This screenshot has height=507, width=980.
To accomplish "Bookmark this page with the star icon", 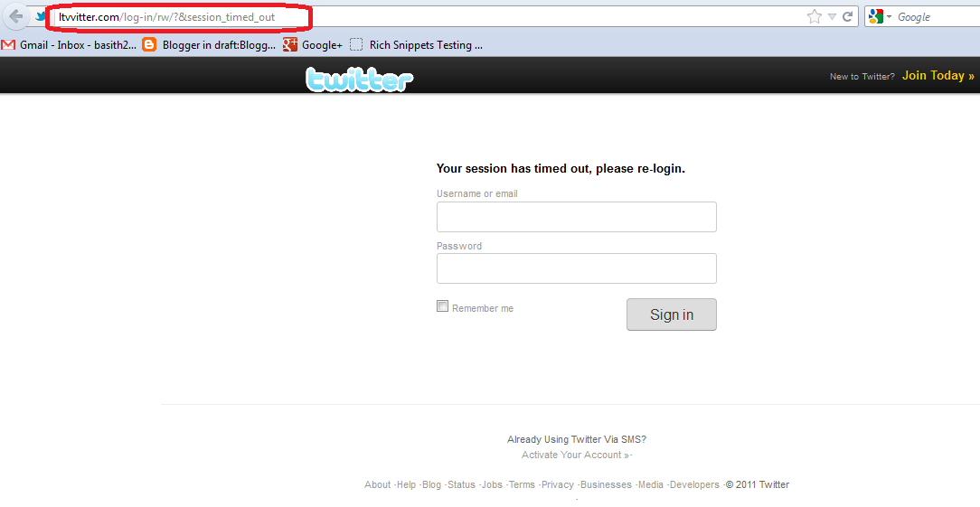I will pos(814,17).
